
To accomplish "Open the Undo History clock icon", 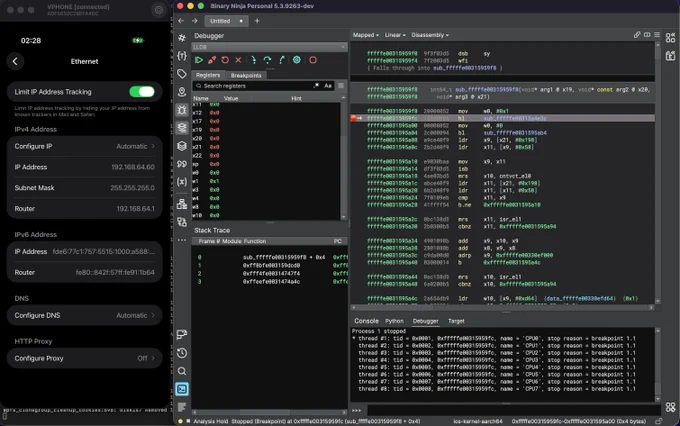I will coord(182,353).
